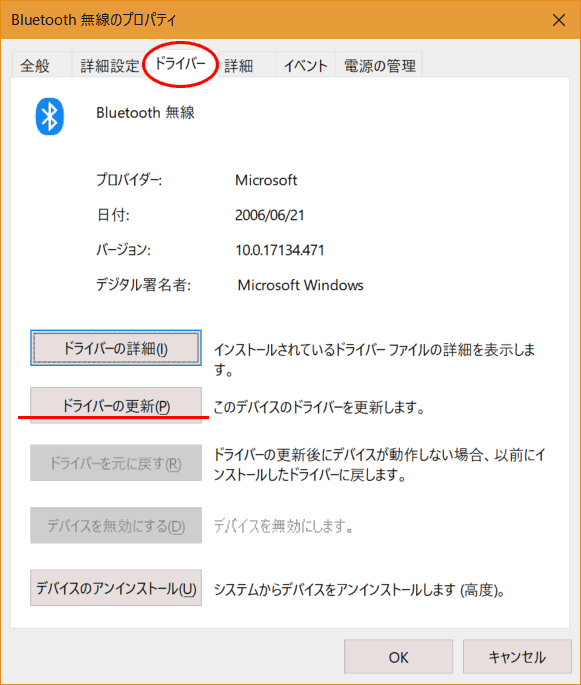Click the Bluetooth 無線 device name text
581x685 pixels.
pyautogui.click(x=145, y=113)
